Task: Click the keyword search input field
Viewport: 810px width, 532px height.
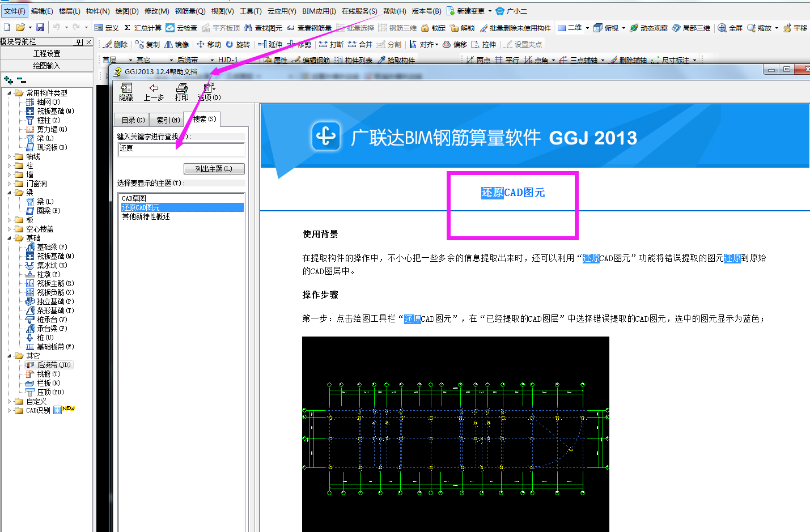Action: click(181, 150)
